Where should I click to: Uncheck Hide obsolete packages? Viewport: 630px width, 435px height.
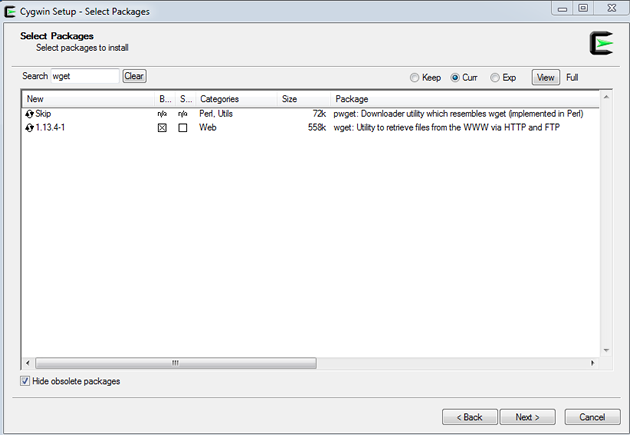click(25, 381)
